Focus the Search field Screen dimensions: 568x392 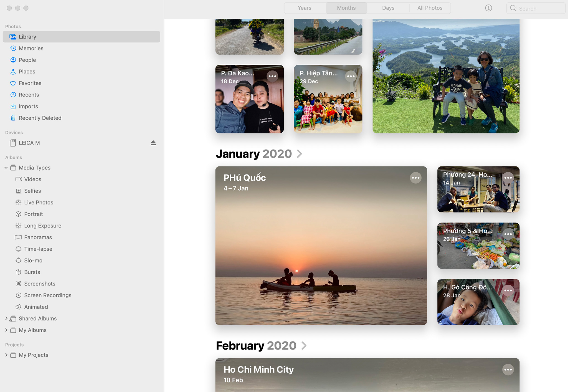(536, 8)
